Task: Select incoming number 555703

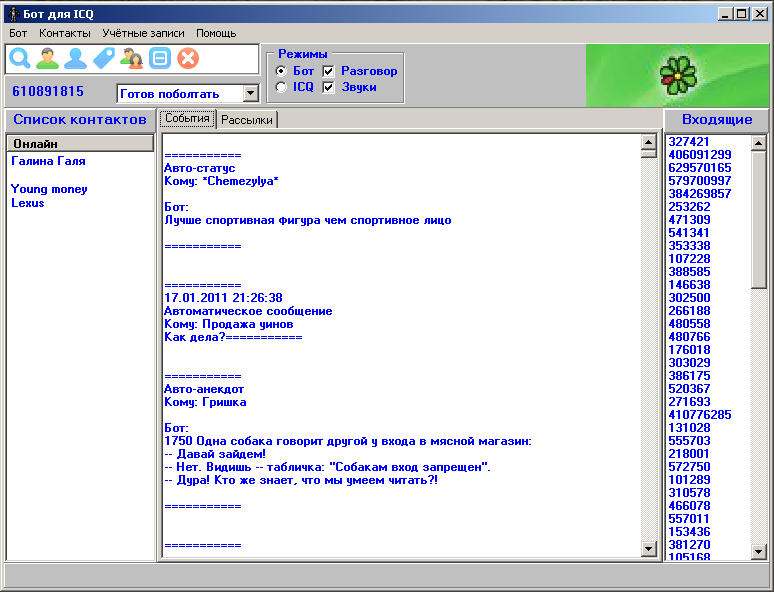Action: point(689,440)
